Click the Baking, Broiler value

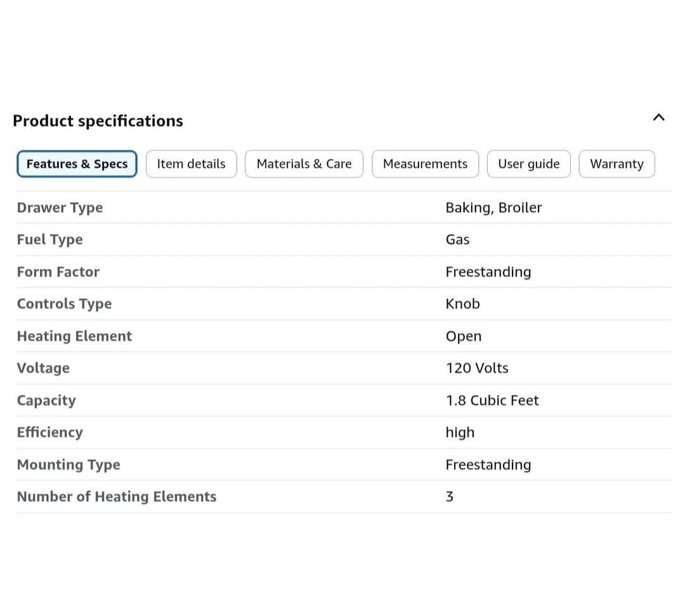point(493,207)
